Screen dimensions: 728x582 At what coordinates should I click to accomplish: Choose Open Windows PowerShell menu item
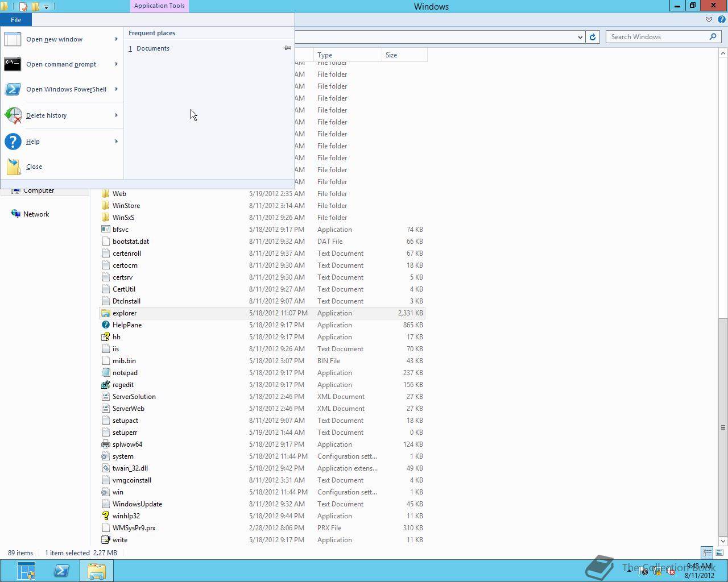pos(62,89)
